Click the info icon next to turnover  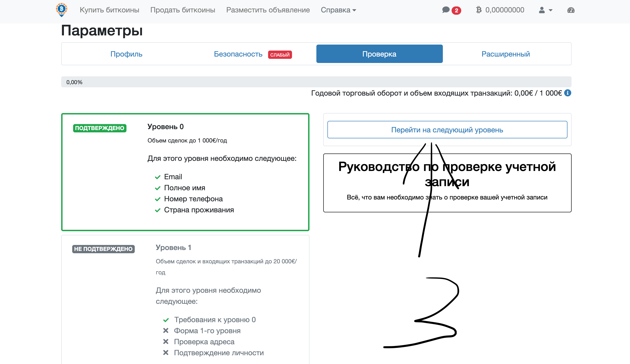[x=568, y=93]
